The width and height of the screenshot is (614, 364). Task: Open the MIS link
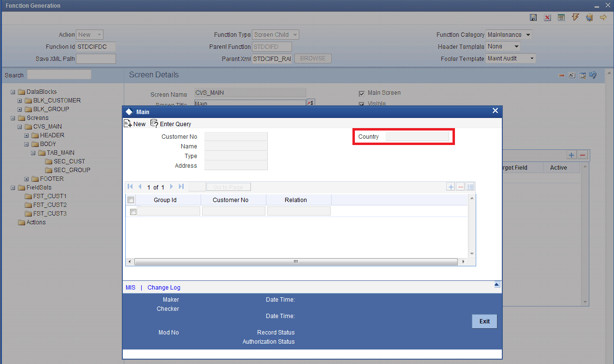(x=131, y=288)
